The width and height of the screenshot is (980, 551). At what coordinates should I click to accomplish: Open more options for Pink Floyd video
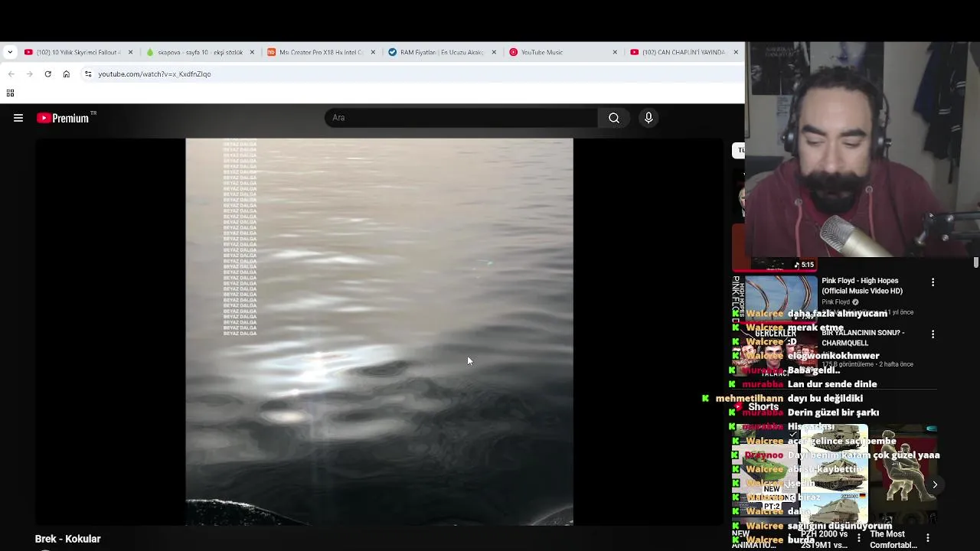(933, 282)
